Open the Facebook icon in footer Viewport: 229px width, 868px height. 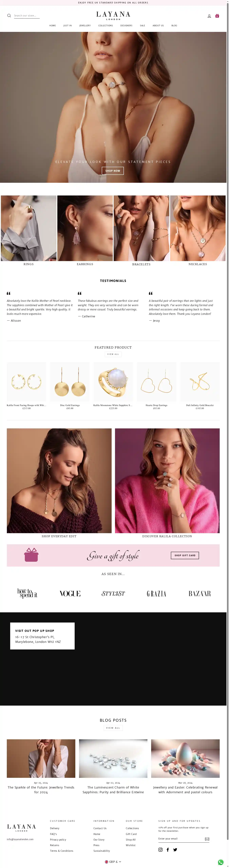(168, 850)
